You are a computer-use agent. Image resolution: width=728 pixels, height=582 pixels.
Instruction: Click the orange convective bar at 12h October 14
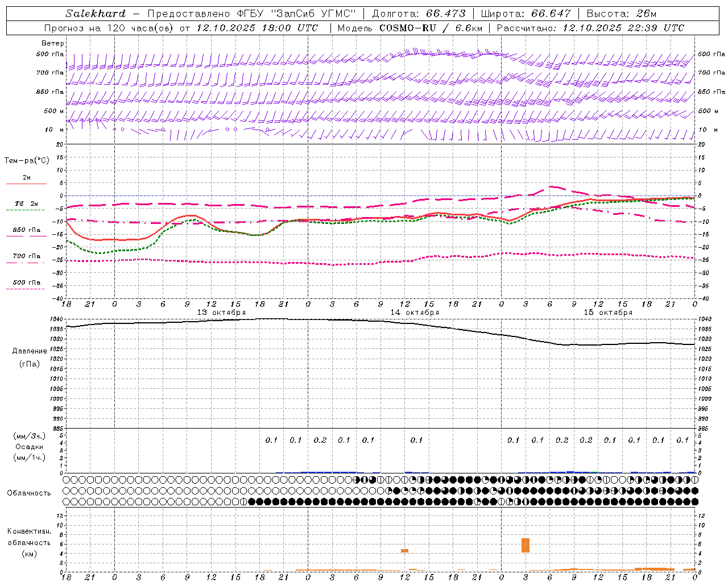pyautogui.click(x=404, y=550)
